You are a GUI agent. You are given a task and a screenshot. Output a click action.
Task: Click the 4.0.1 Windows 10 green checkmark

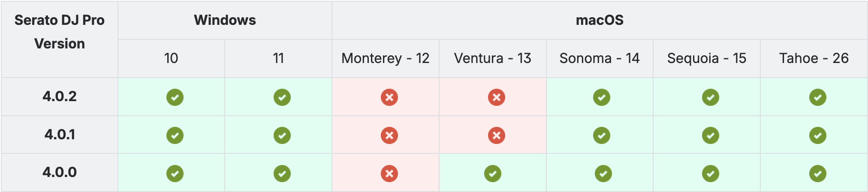(175, 135)
